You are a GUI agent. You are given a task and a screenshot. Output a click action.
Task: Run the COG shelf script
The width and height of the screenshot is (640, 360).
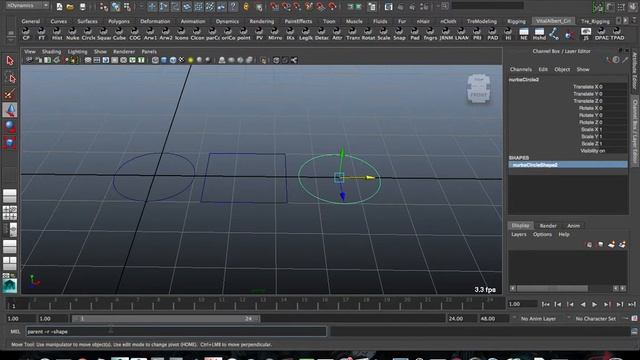(x=135, y=33)
